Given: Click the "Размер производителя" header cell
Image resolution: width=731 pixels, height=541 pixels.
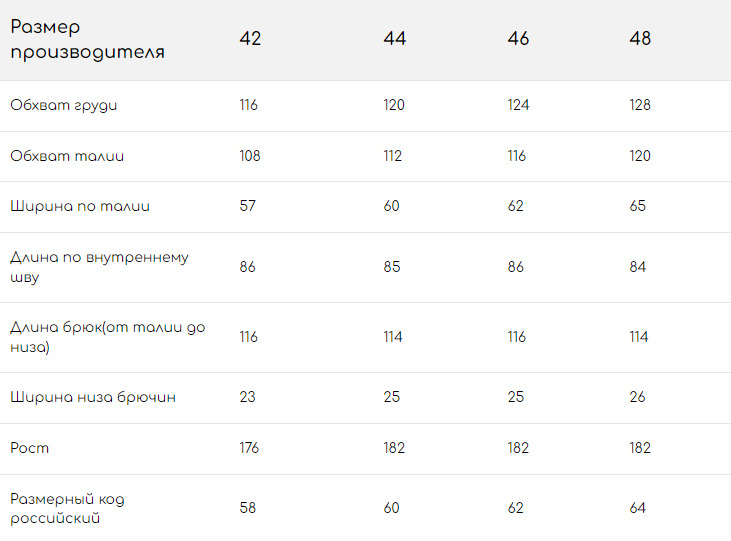Looking at the screenshot, I should [88, 40].
